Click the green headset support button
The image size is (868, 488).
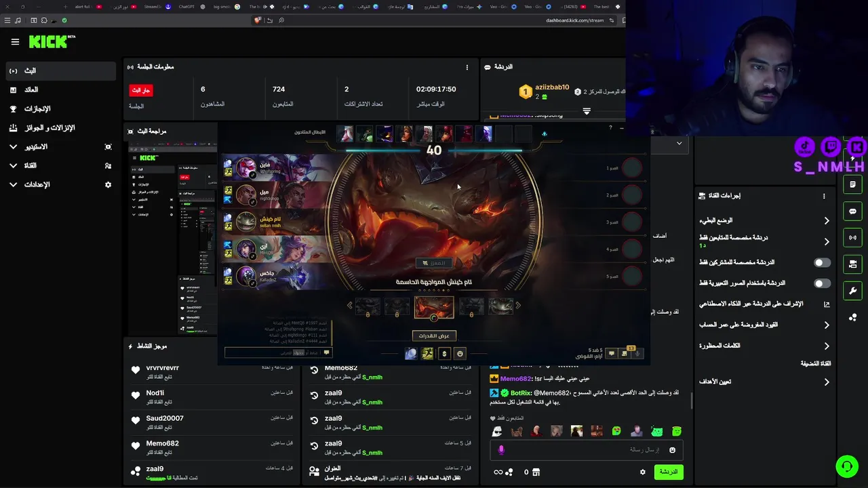coord(846,466)
